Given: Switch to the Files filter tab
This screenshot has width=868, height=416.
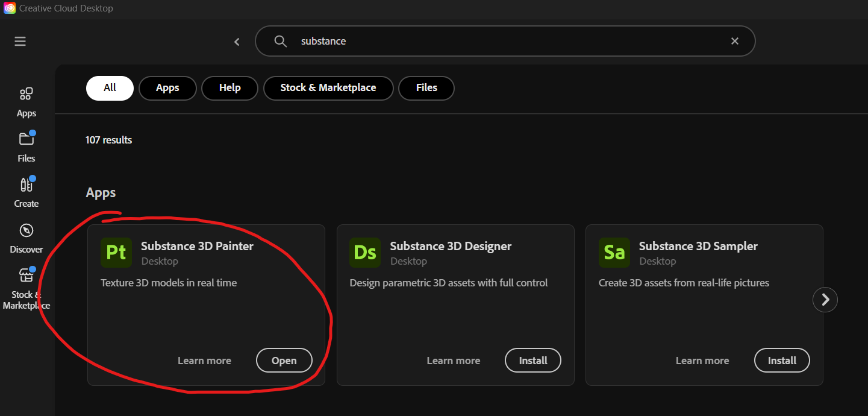Looking at the screenshot, I should click(426, 88).
